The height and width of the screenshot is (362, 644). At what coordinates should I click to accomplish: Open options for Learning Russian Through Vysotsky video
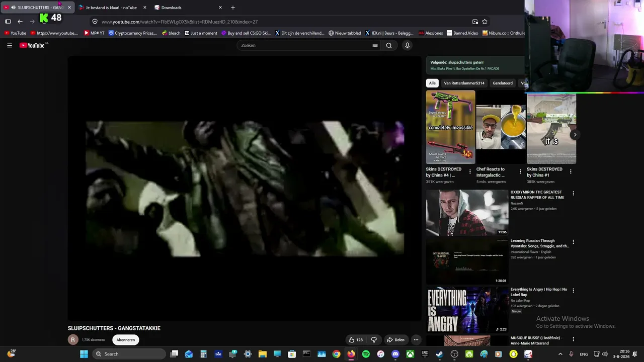click(573, 242)
